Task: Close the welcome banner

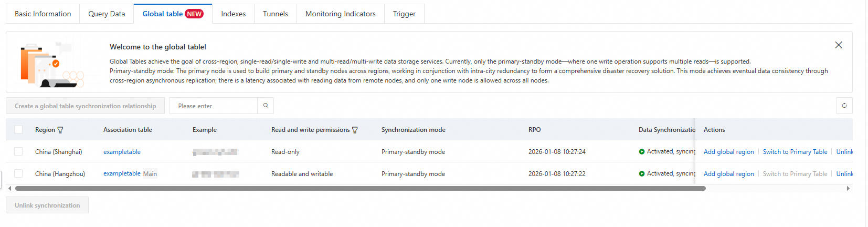Action: coord(838,45)
